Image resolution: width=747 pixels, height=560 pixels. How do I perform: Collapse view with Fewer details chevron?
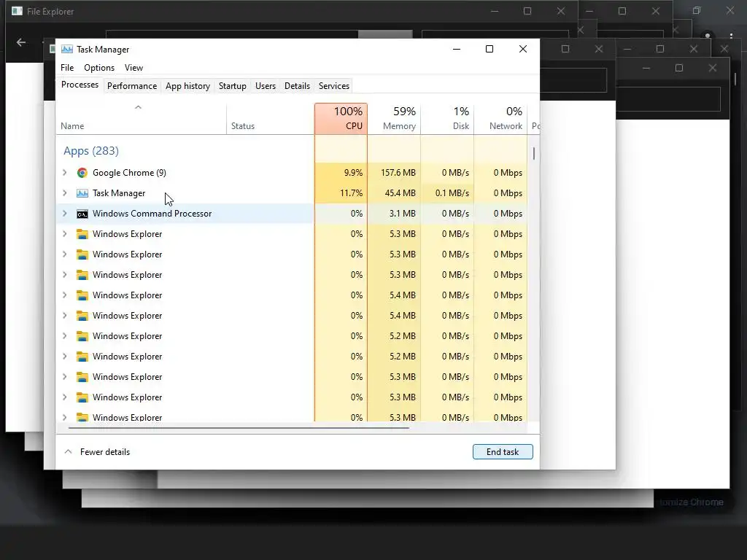[68, 451]
